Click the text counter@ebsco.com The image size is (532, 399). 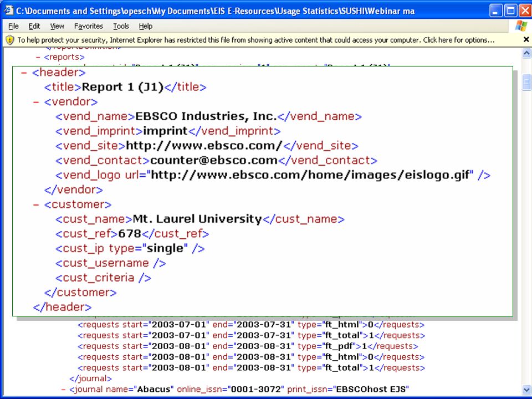click(x=214, y=161)
